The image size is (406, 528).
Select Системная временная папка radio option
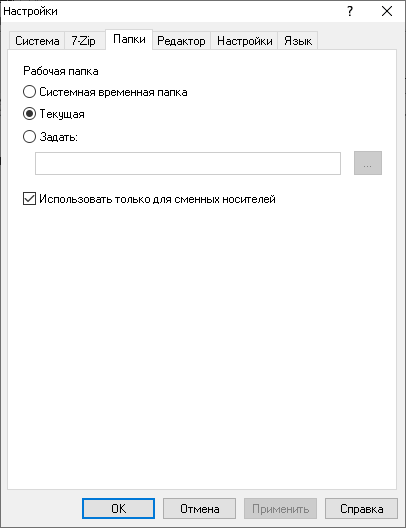[105, 92]
